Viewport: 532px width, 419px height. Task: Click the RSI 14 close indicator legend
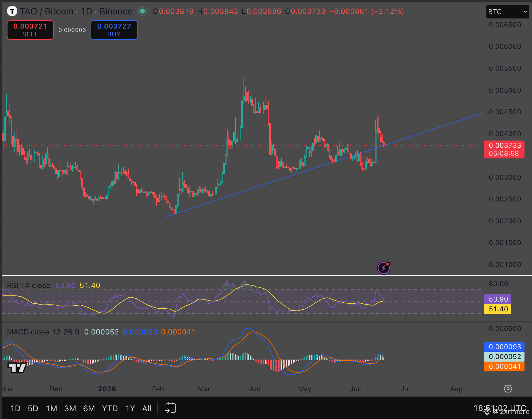(29, 285)
